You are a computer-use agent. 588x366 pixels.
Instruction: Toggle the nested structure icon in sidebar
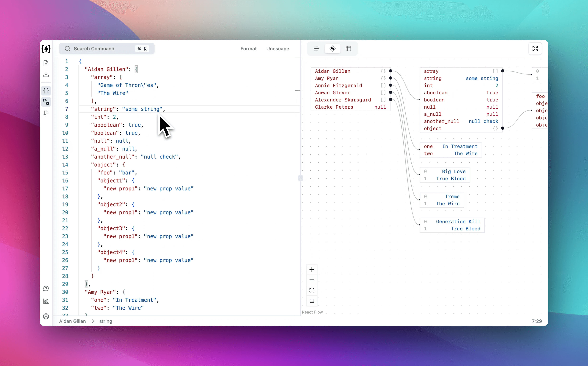pos(46,102)
